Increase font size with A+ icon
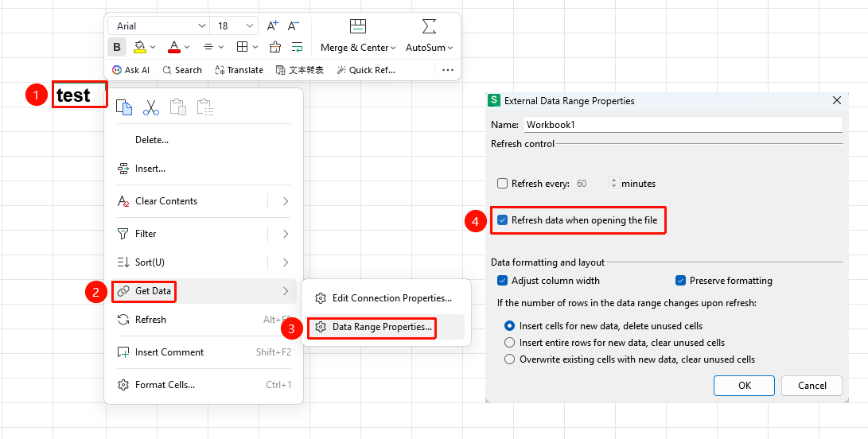Viewport: 868px width, 439px height. pos(272,25)
